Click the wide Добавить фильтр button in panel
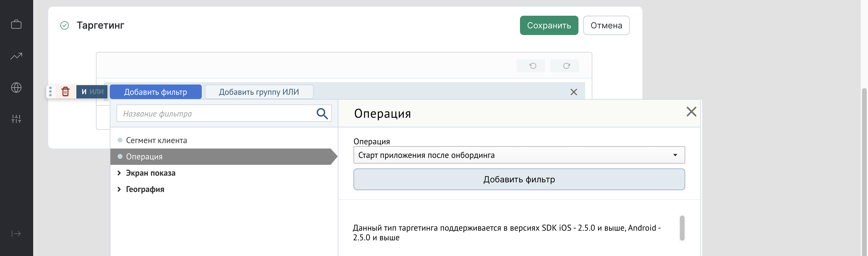 click(519, 179)
